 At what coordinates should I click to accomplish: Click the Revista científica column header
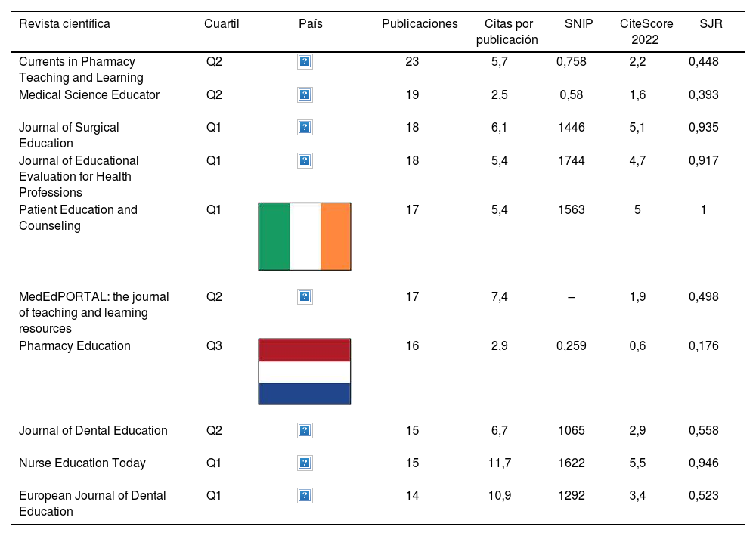(64, 23)
